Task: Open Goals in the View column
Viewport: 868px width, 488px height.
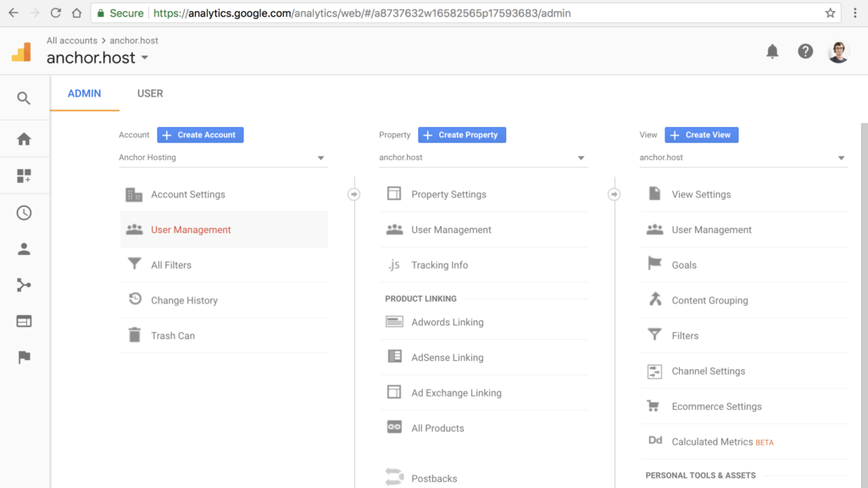Action: tap(683, 265)
